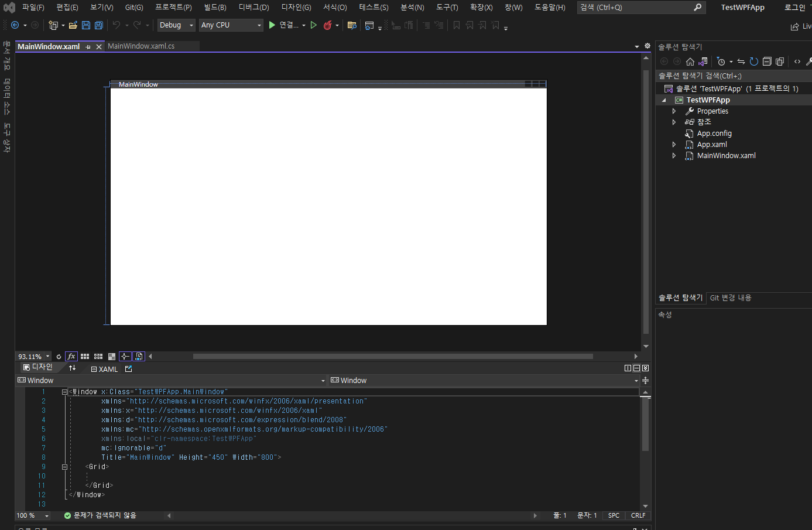
Task: Click the designer horizontal scrollbar thumb
Action: [x=393, y=356]
